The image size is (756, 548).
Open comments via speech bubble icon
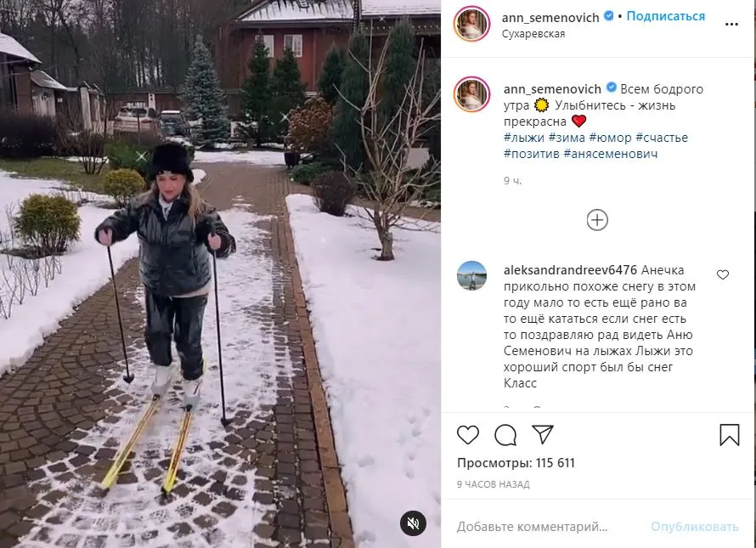coord(505,435)
